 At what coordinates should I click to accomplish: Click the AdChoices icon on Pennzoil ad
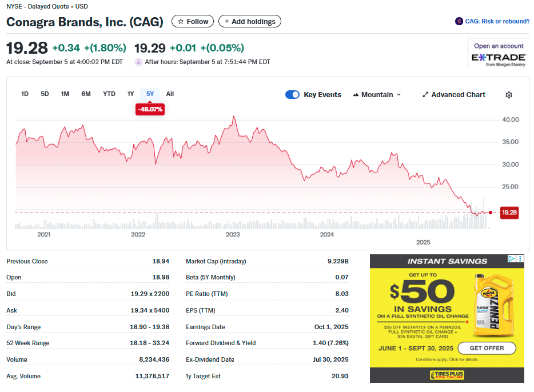pyautogui.click(x=512, y=259)
